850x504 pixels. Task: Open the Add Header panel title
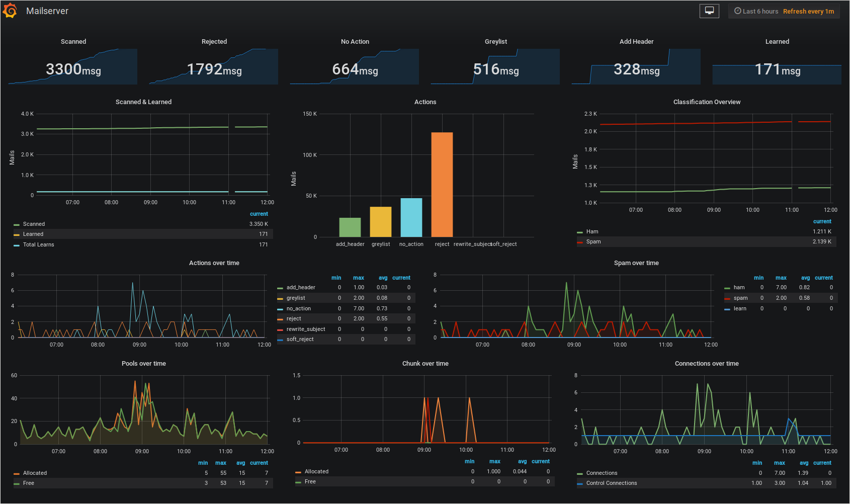click(x=637, y=42)
